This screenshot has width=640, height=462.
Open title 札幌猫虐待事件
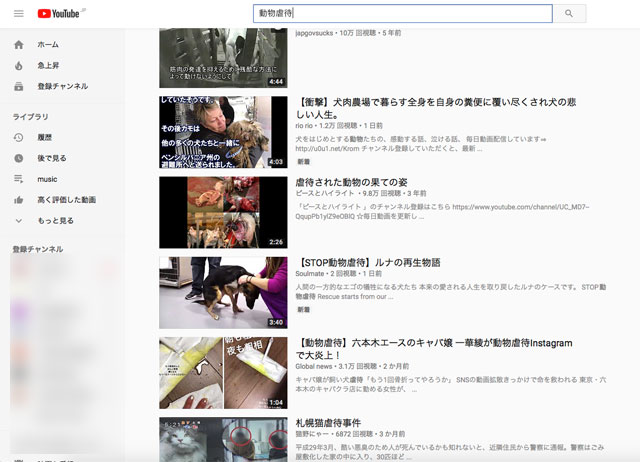pos(328,423)
